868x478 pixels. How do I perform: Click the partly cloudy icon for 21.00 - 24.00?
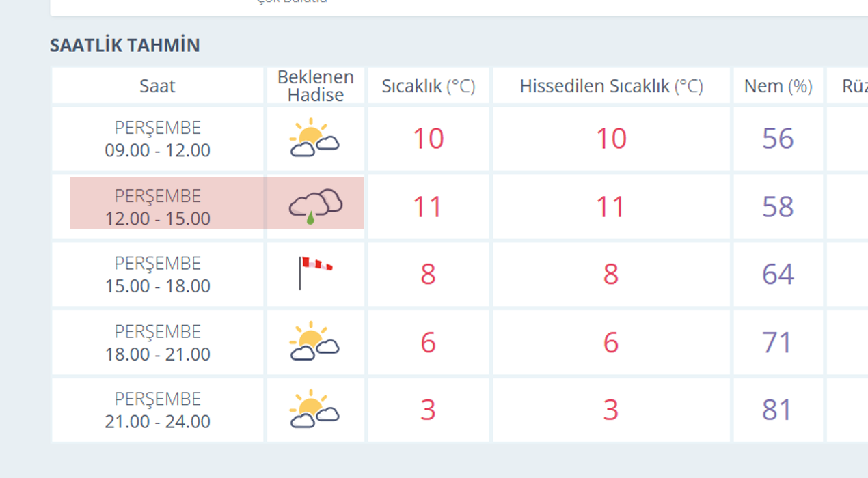[x=314, y=409]
